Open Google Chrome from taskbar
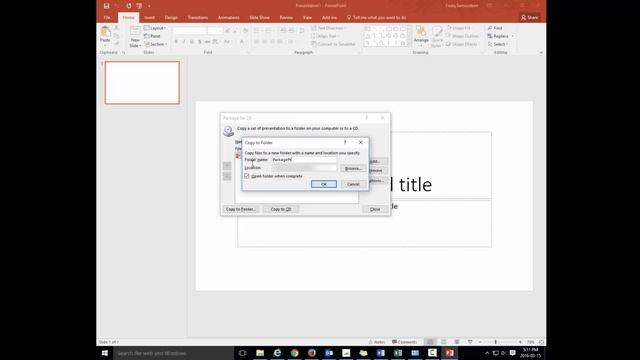The image size is (640, 360). click(x=294, y=353)
